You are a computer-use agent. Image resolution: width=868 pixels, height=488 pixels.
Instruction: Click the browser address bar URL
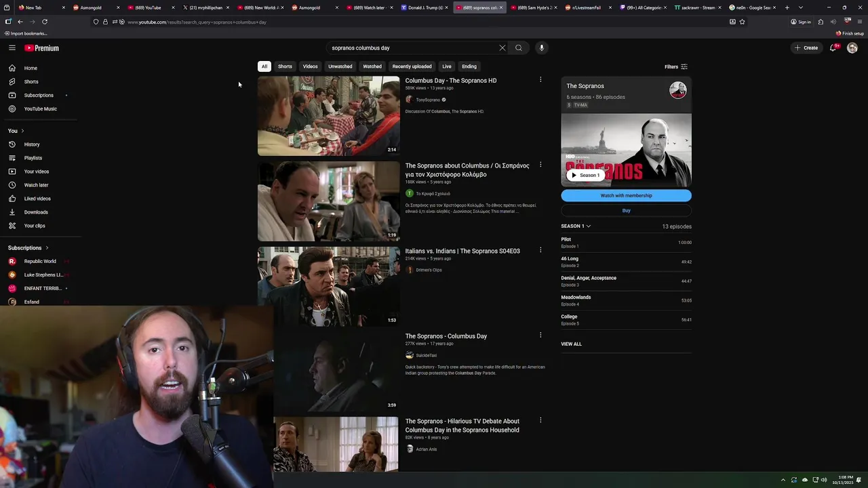tap(197, 22)
